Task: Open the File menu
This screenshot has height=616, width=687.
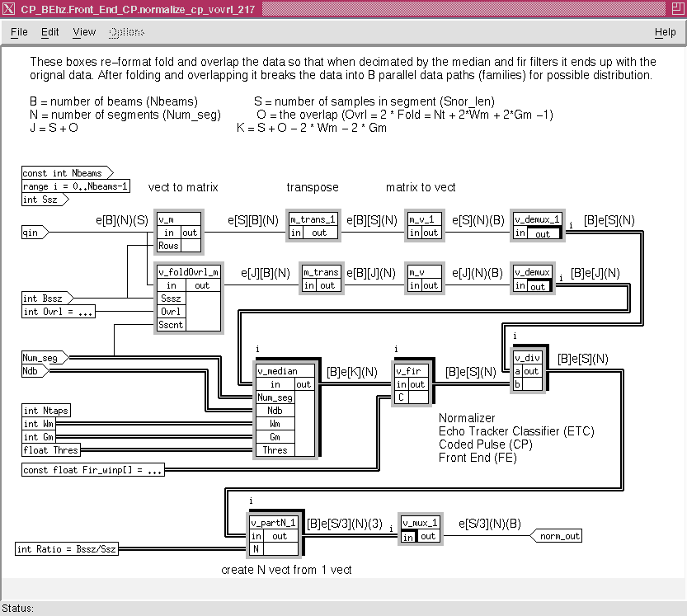Action: tap(18, 32)
